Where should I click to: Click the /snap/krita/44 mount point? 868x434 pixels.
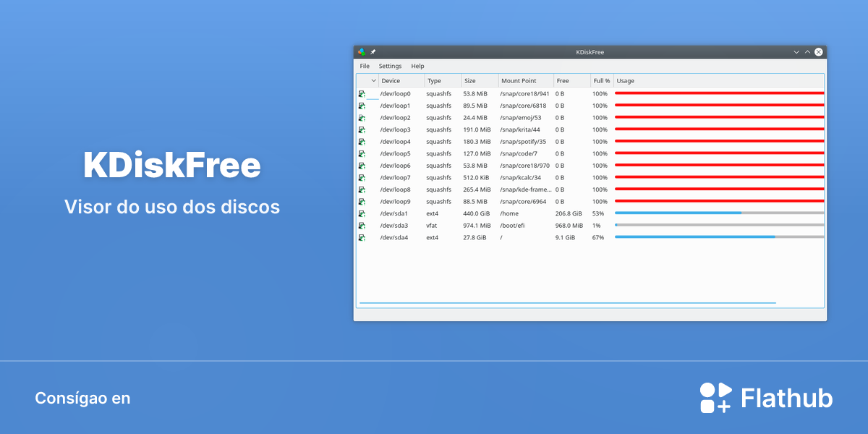pos(520,129)
